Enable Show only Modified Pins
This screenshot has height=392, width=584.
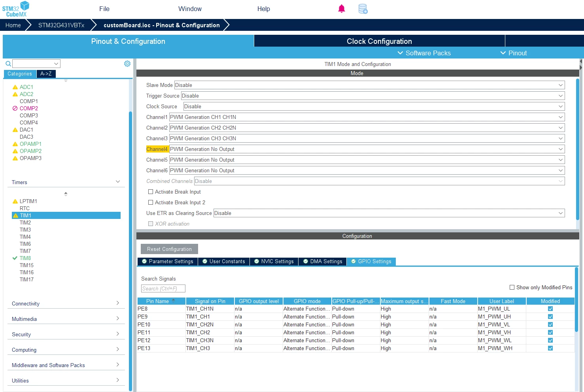(512, 287)
